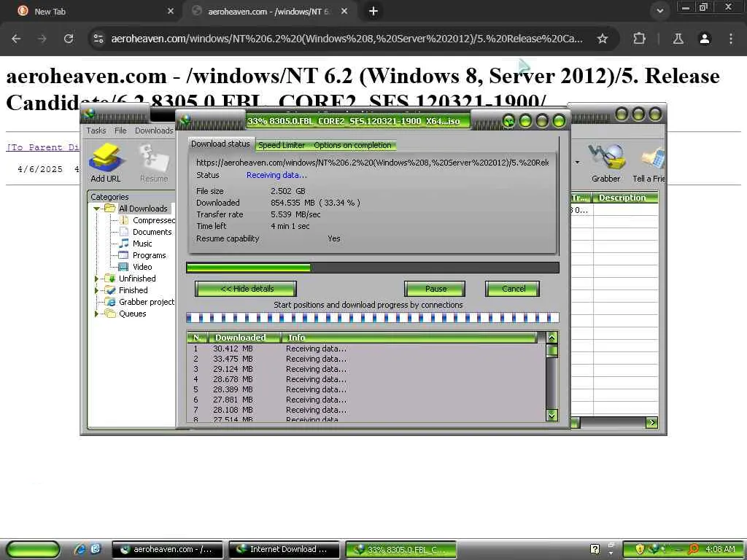Click the Documents category page icon
Image resolution: width=747 pixels, height=560 pixels.
point(124,231)
